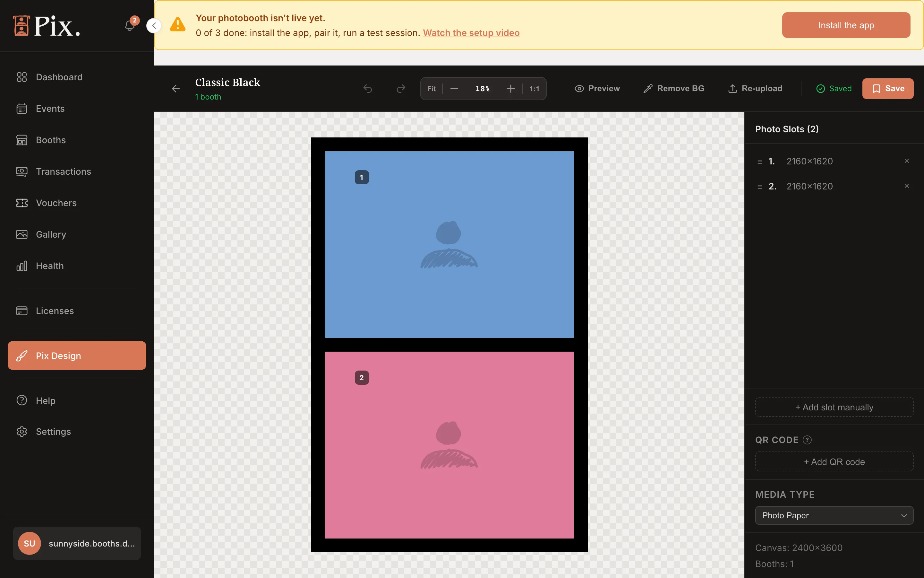Open the notifications bell
Viewport: 924px width, 578px height.
pos(129,26)
